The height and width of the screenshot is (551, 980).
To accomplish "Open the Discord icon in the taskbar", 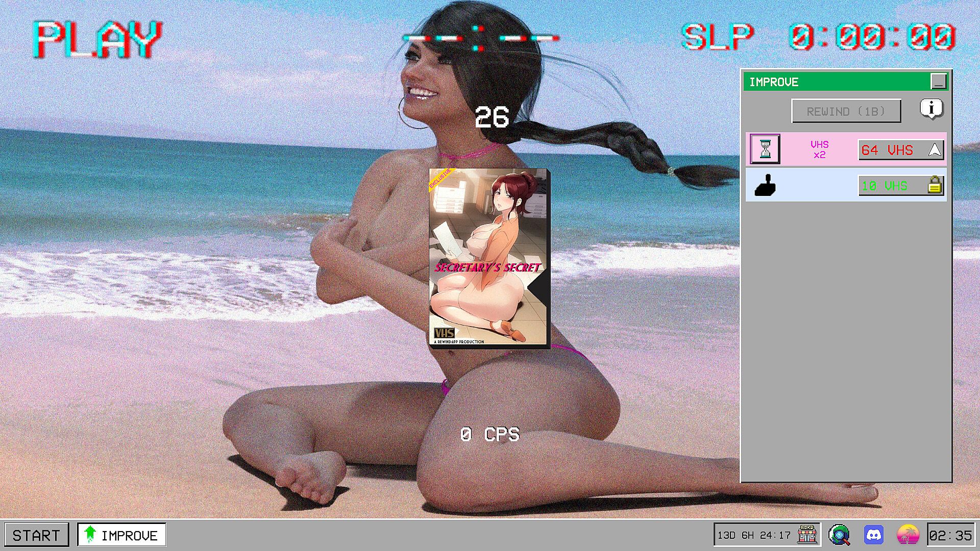I will tap(874, 535).
